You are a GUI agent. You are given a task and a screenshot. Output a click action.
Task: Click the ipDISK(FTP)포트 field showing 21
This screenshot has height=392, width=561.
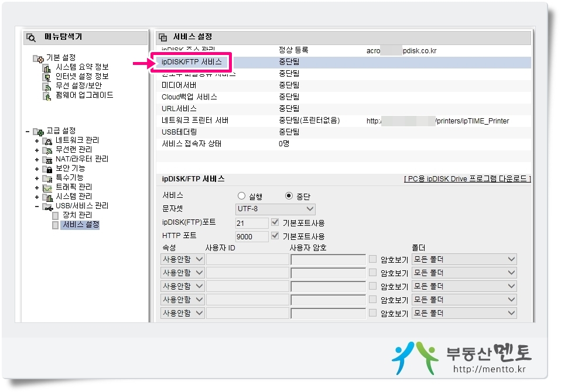click(252, 223)
